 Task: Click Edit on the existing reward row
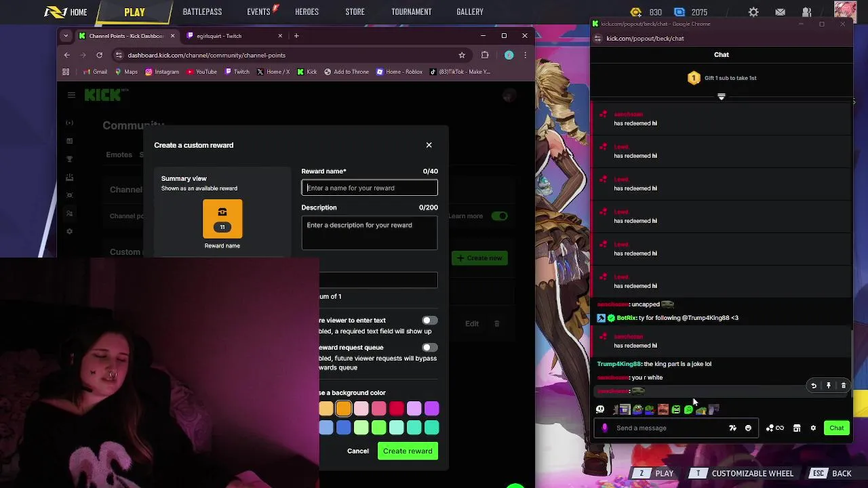coord(472,324)
